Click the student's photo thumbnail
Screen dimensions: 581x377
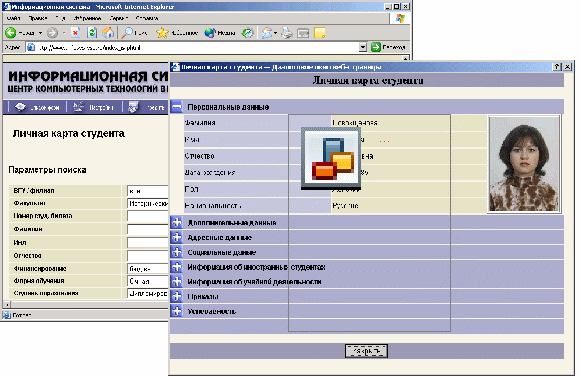pos(524,164)
